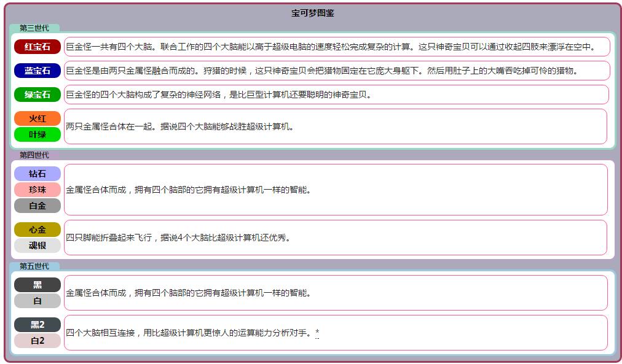Click the 黑2/白2 entry 四个大脑相互连接
The height and width of the screenshot is (364, 622).
click(x=190, y=333)
